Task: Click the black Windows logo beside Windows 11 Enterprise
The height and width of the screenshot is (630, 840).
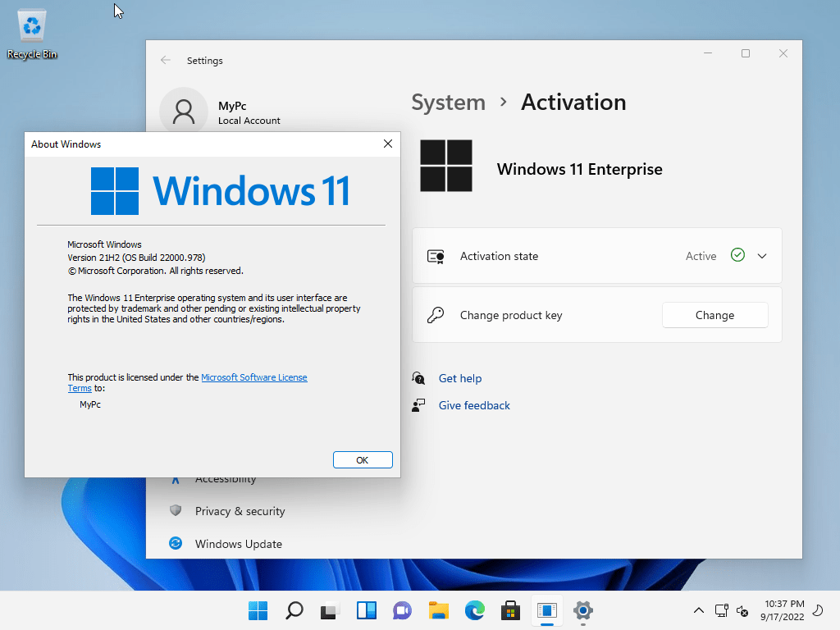Action: coord(446,166)
